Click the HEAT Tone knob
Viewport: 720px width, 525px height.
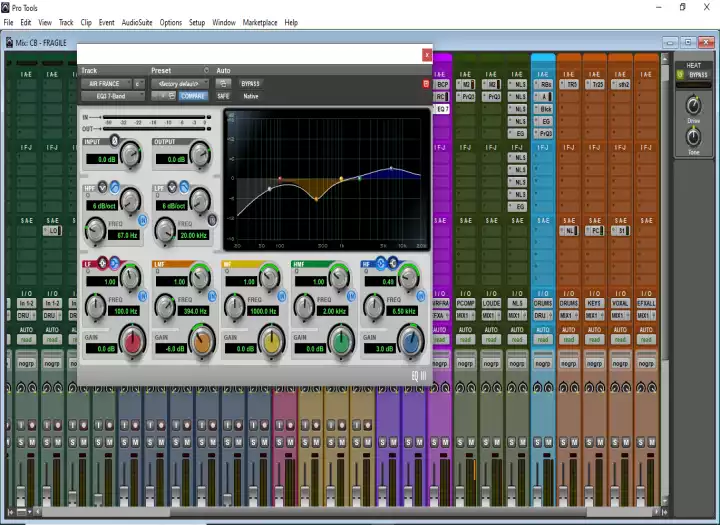[x=693, y=137]
